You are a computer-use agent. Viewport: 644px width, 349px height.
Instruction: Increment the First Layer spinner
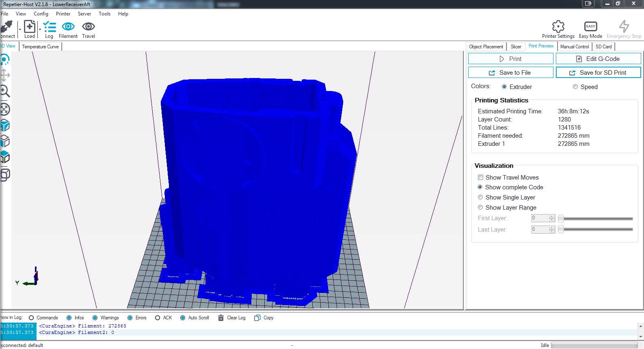(x=551, y=217)
